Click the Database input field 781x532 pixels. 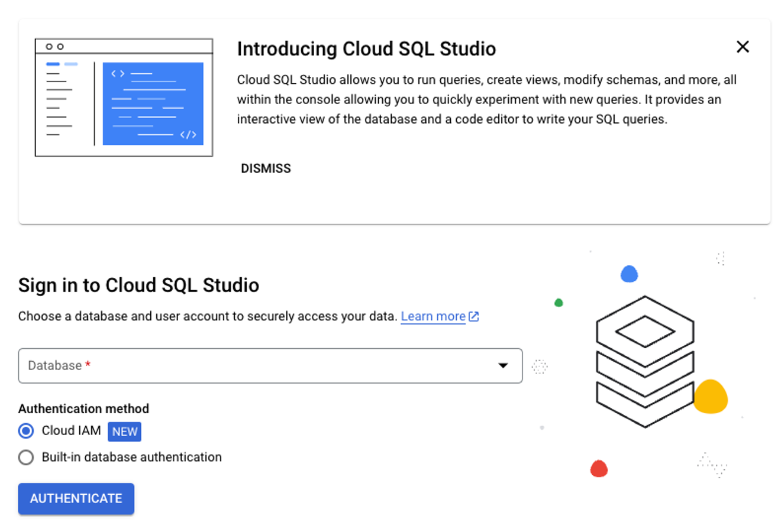tap(270, 366)
